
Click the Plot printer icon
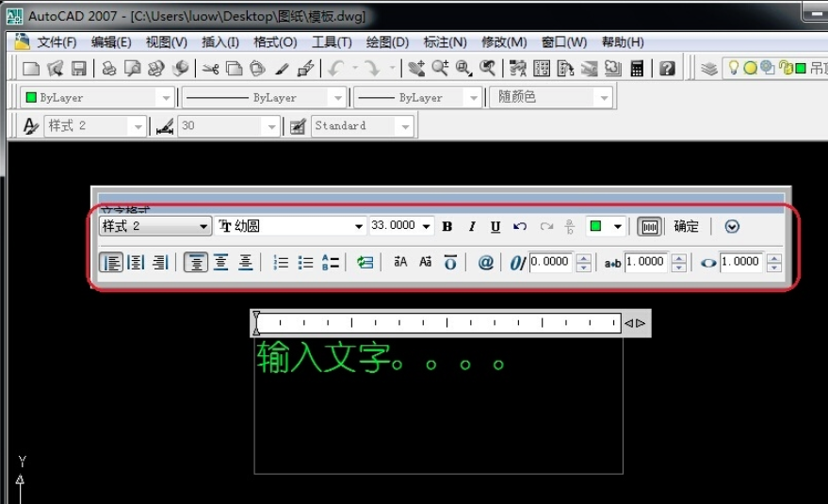pos(108,68)
